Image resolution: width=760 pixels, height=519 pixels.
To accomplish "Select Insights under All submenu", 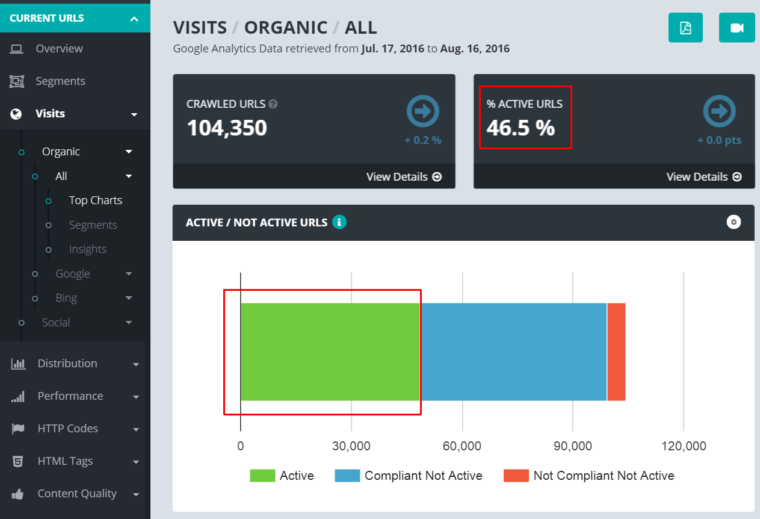I will coord(88,249).
